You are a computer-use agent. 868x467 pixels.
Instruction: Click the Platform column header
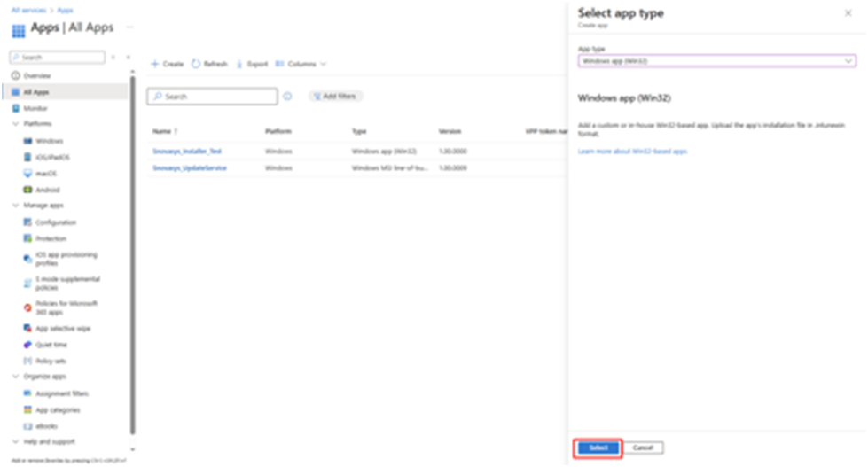pos(278,131)
